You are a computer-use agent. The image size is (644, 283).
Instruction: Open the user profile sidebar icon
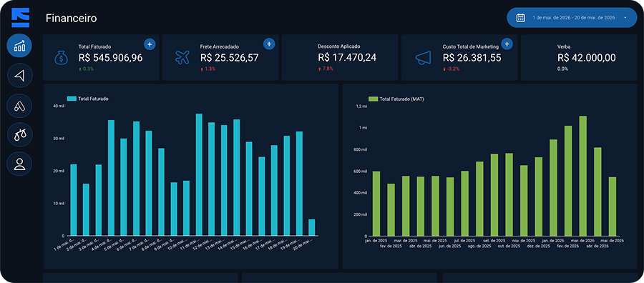(19, 164)
